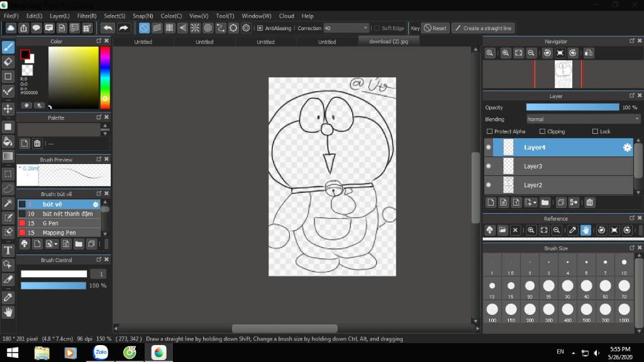This screenshot has height=362, width=644.
Task: Open the Filter menu
Action: coord(87,16)
